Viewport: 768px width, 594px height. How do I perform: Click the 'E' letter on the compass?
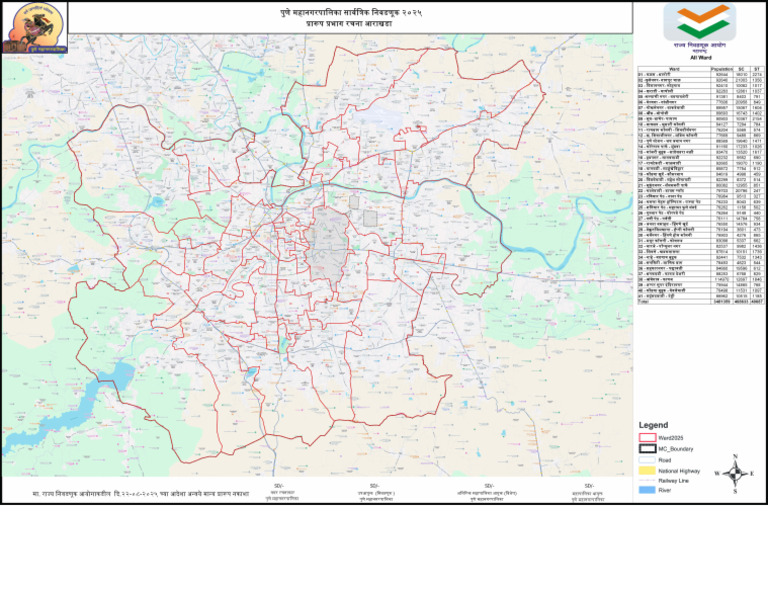752,474
